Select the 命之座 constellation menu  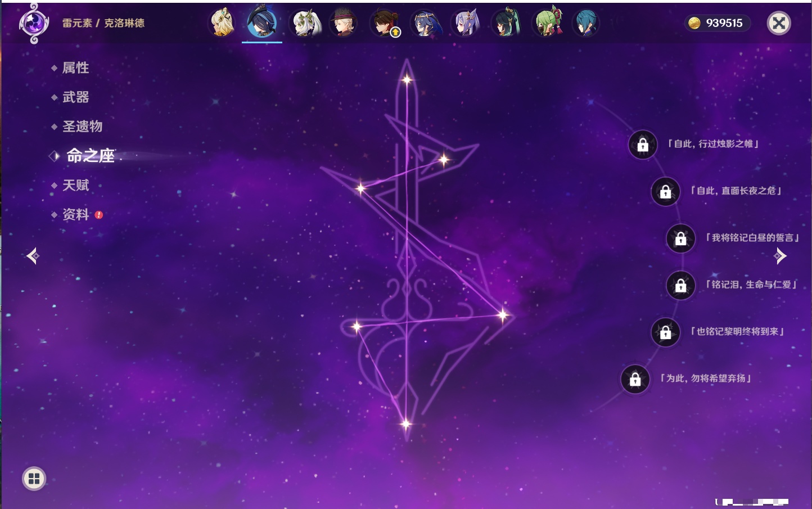point(91,156)
